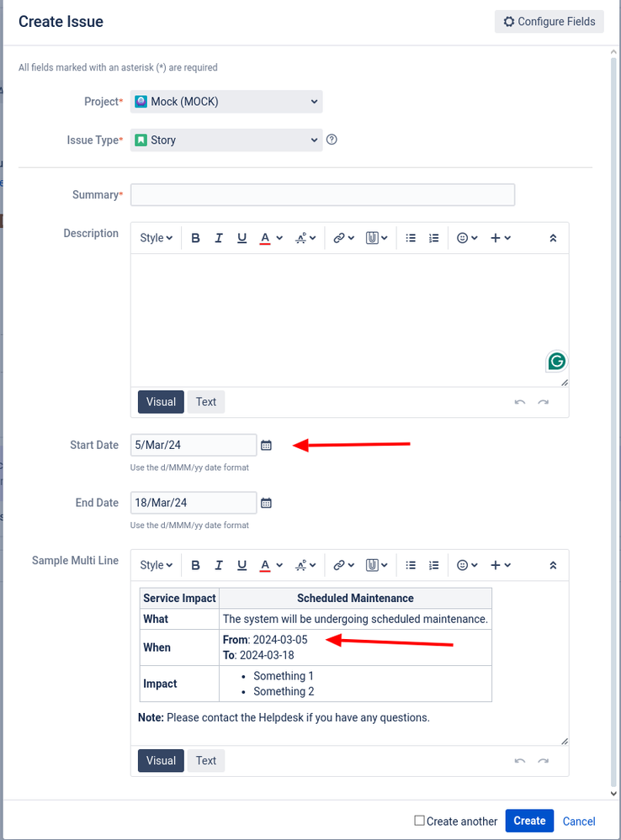
Task: Click Bold in Description toolbar
Action: [x=196, y=238]
